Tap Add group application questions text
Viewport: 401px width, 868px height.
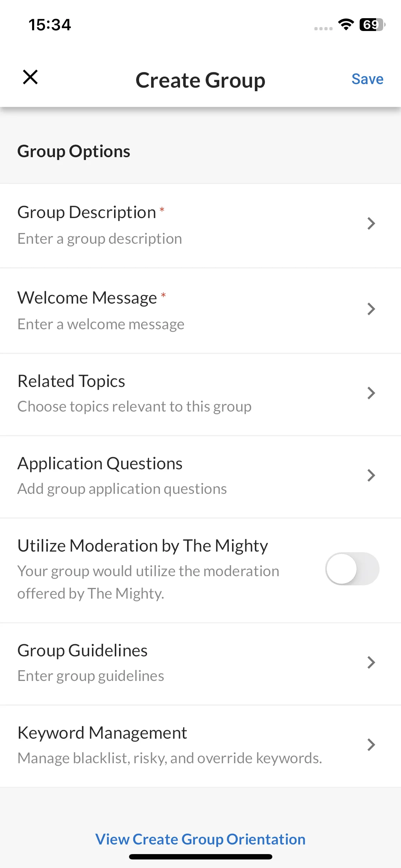coord(122,489)
